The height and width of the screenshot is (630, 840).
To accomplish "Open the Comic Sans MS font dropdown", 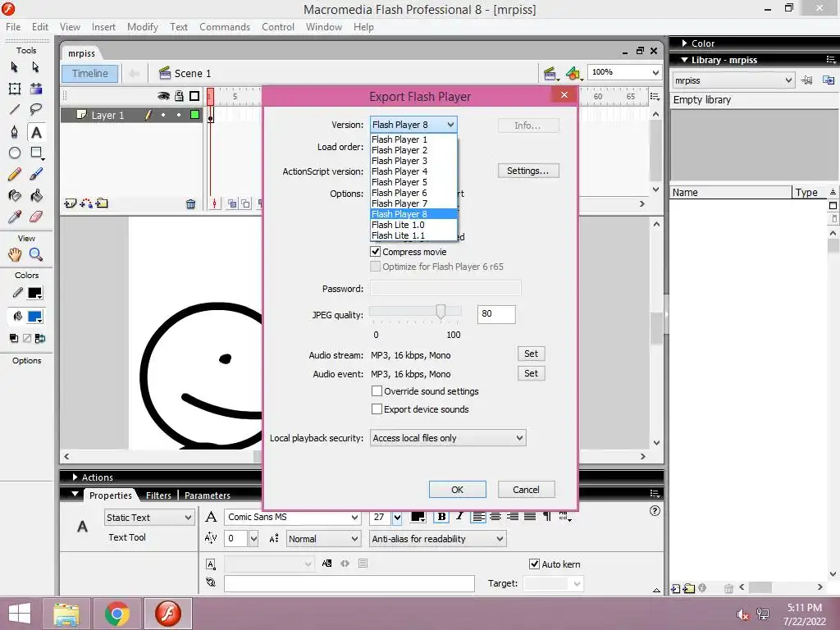I will point(292,517).
